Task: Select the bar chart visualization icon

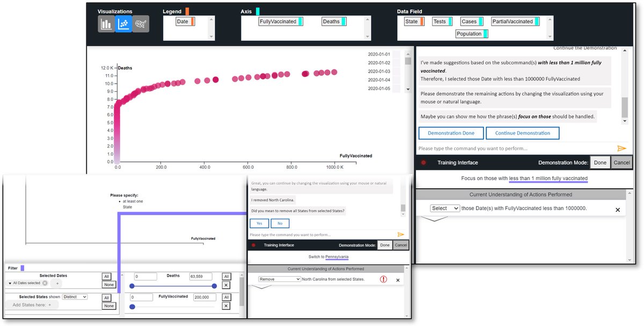Action: (106, 24)
